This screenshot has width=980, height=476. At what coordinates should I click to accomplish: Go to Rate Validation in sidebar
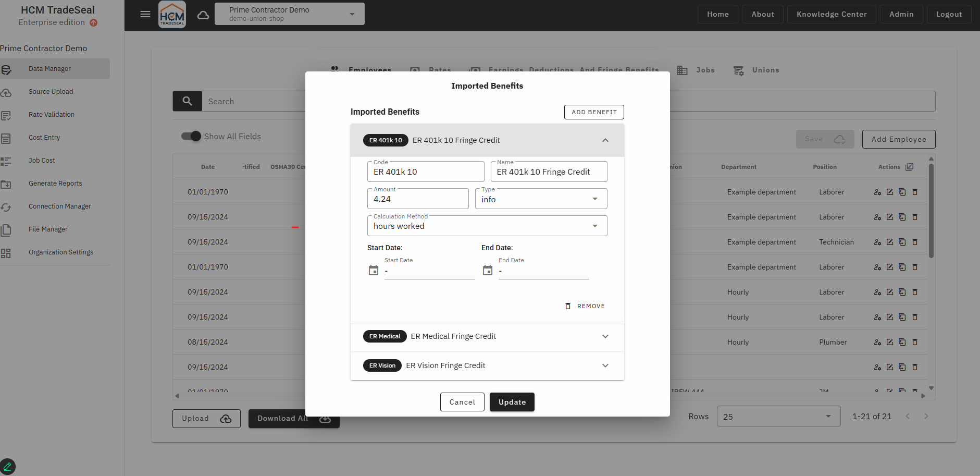(51, 115)
